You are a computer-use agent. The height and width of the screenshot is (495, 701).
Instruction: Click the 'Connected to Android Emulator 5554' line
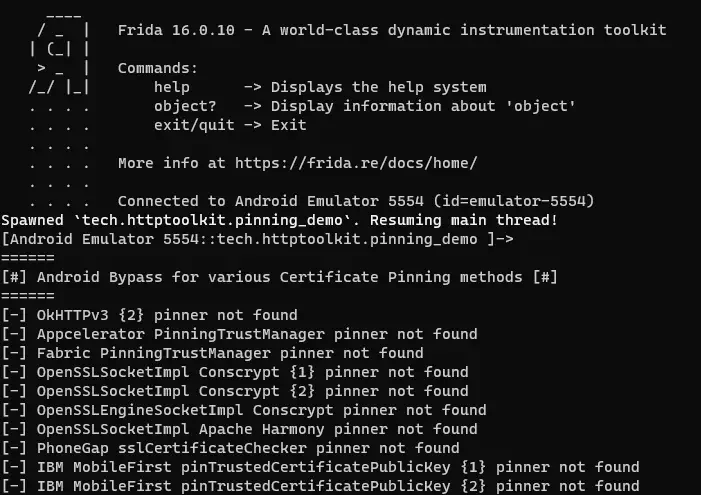(x=355, y=201)
